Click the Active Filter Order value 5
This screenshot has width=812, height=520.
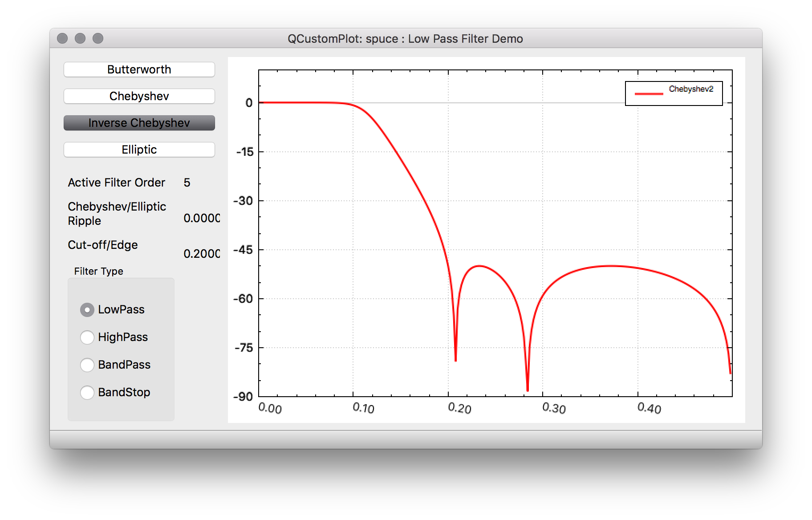coord(187,183)
